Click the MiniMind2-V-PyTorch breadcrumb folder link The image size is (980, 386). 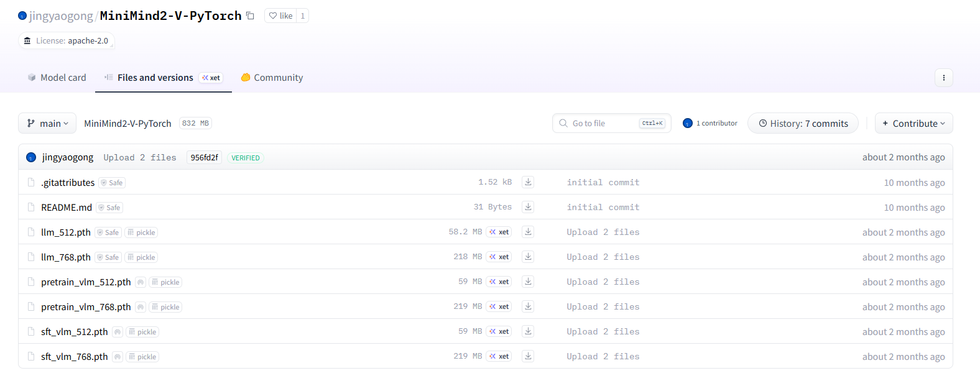tap(127, 123)
